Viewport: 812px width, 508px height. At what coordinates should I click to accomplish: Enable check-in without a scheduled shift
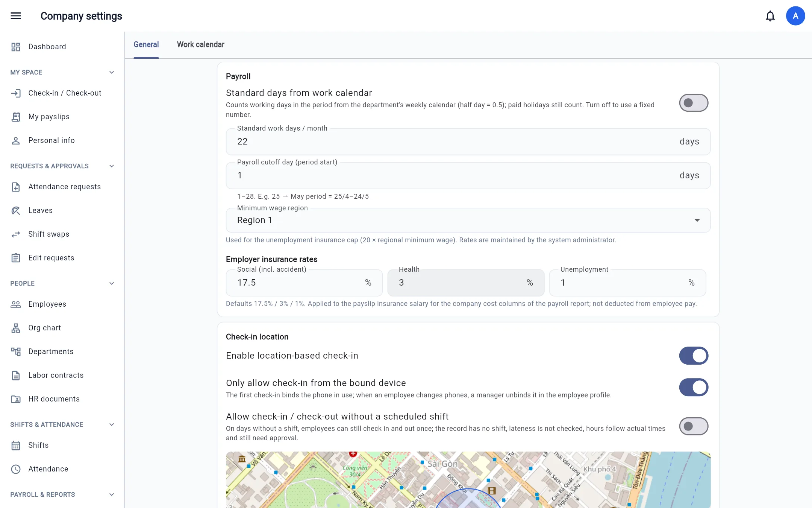tap(694, 426)
